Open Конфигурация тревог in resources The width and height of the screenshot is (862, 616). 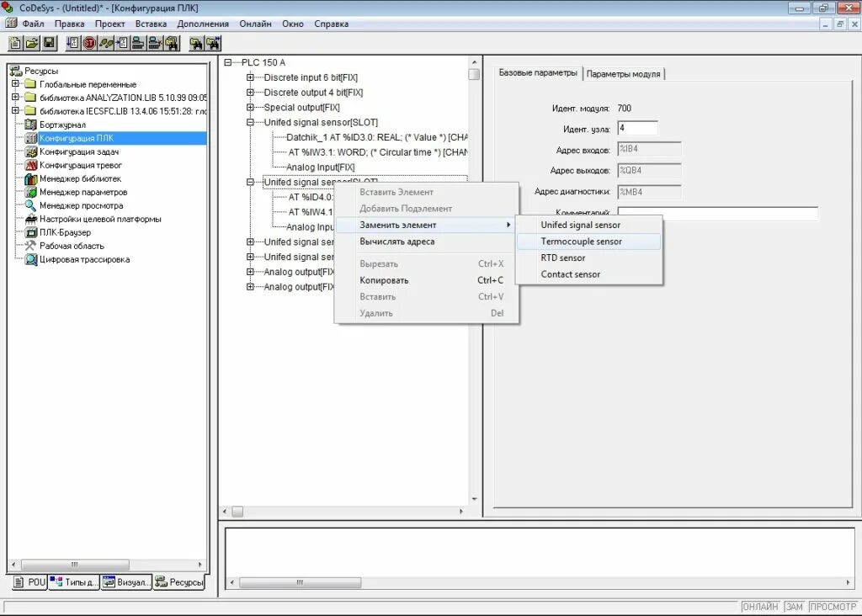80,165
